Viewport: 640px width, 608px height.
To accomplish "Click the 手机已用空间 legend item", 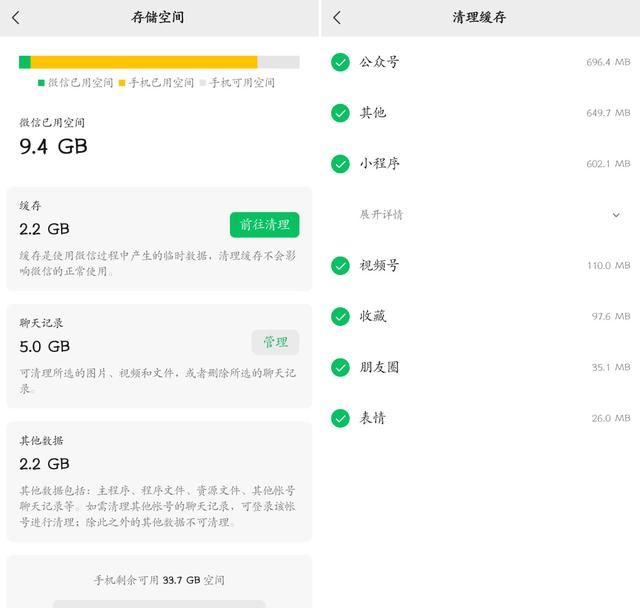I will [156, 83].
